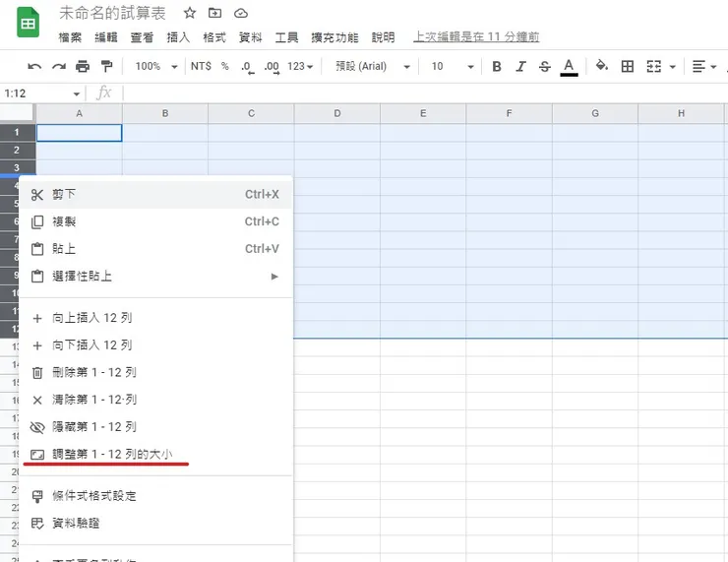Activate the paint format tool

pos(107,66)
